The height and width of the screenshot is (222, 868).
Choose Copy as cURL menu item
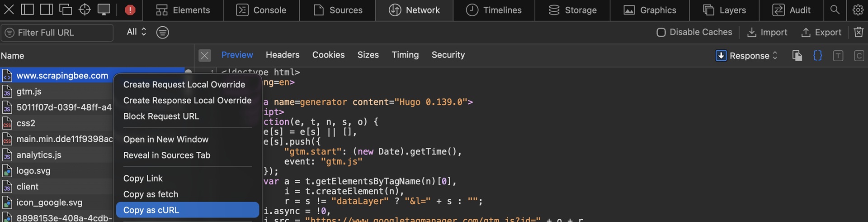click(x=187, y=210)
